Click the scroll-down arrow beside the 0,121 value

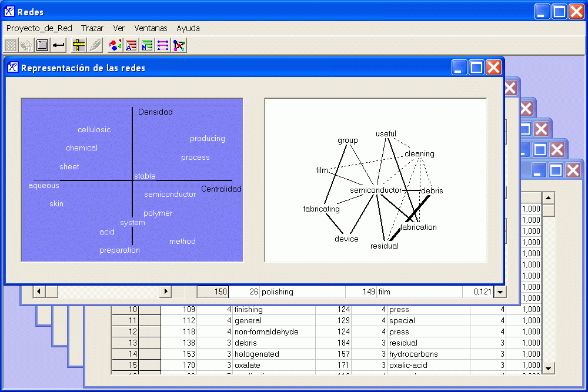click(x=500, y=292)
